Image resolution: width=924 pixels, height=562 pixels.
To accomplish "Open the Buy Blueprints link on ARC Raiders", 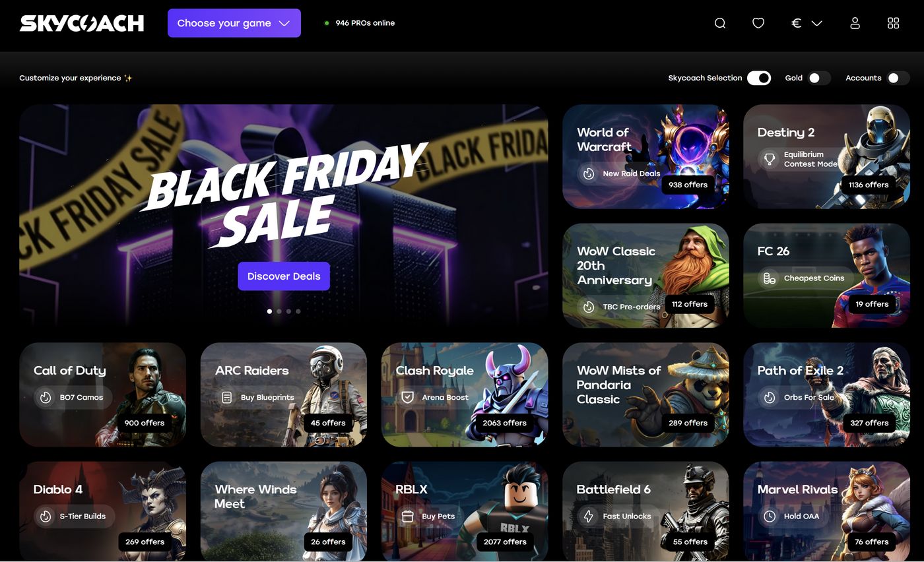I will pyautogui.click(x=259, y=397).
